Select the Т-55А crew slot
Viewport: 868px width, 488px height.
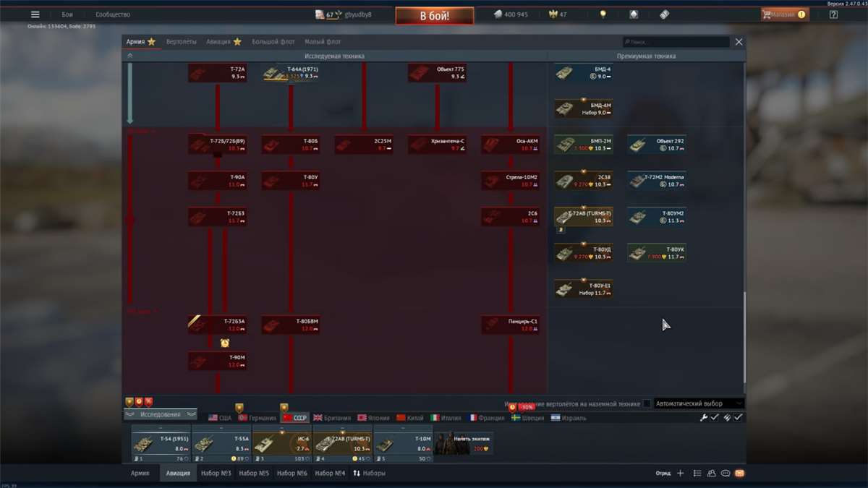click(221, 444)
